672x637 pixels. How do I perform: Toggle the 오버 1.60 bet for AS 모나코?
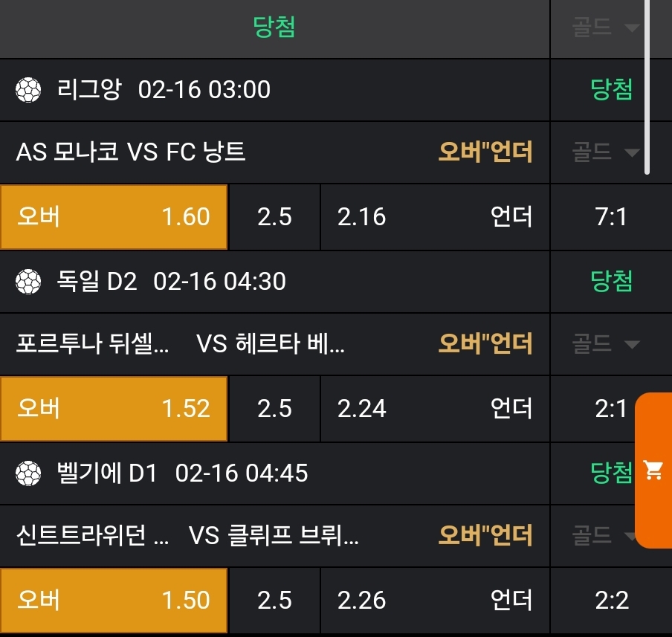[114, 217]
